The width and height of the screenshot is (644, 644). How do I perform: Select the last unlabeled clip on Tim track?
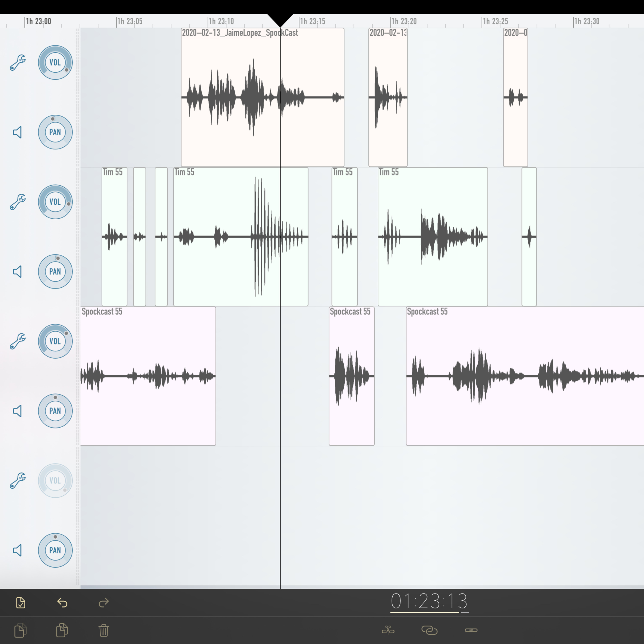[529, 237]
